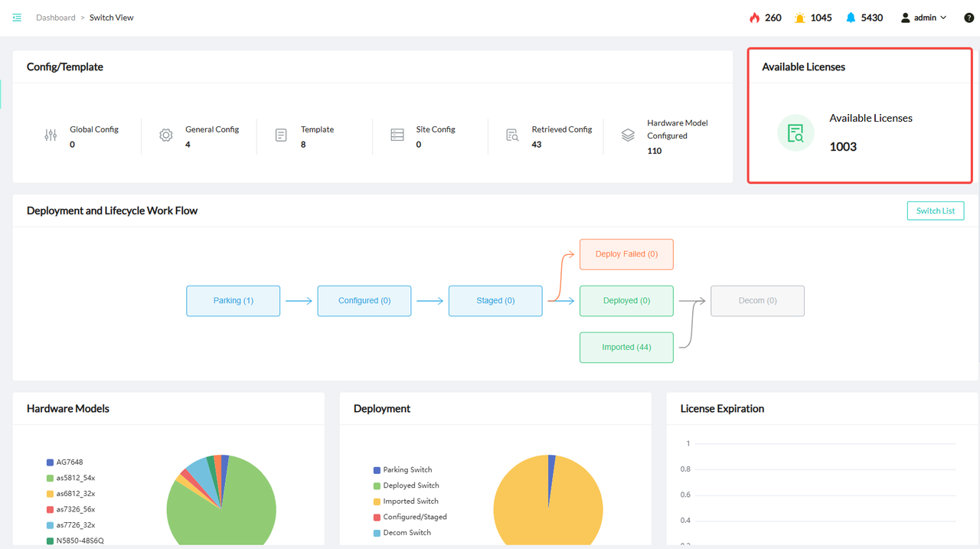The width and height of the screenshot is (980, 549).
Task: Toggle as5812_54x legend entry in Hardware Models
Action: tap(75, 478)
